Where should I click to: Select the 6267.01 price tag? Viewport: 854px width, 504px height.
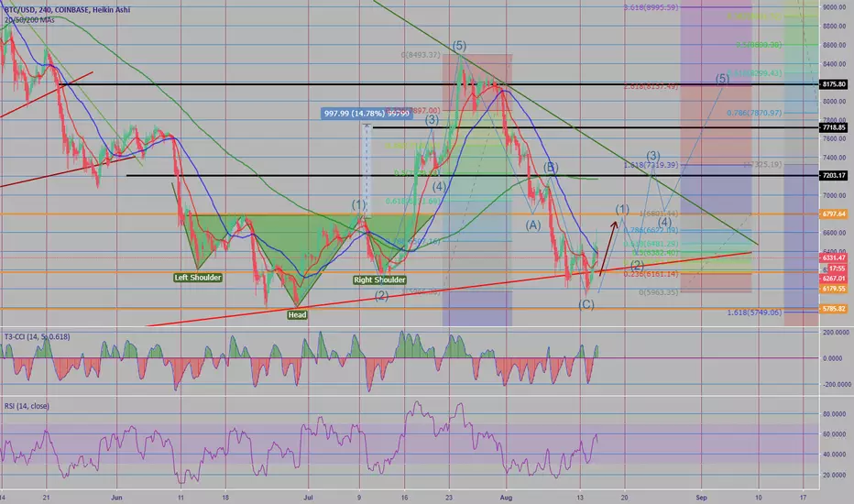[833, 279]
